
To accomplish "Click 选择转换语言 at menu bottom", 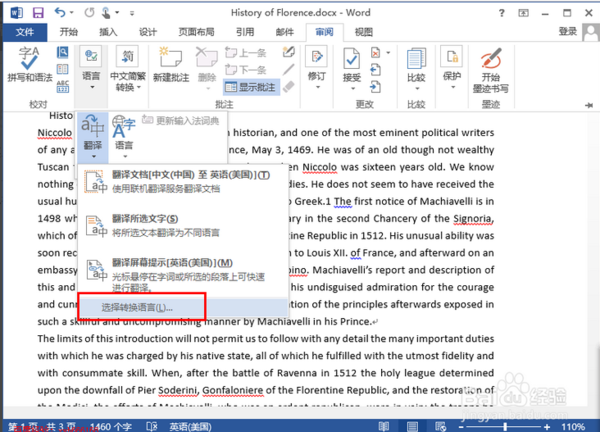I will tap(137, 307).
